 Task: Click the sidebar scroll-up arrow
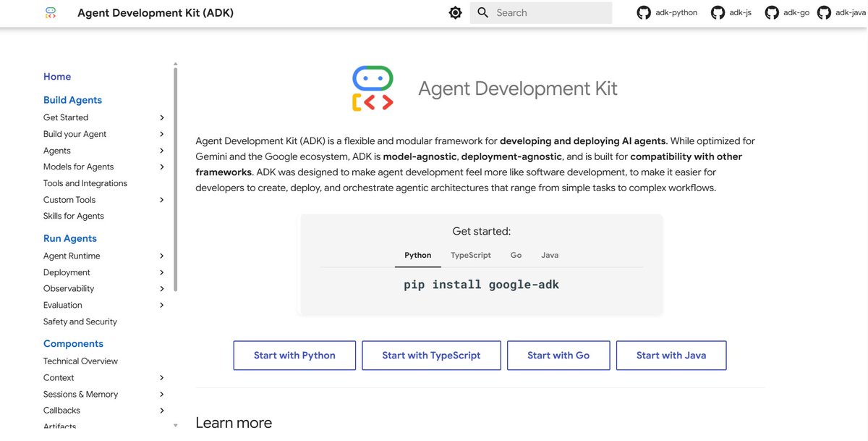175,64
